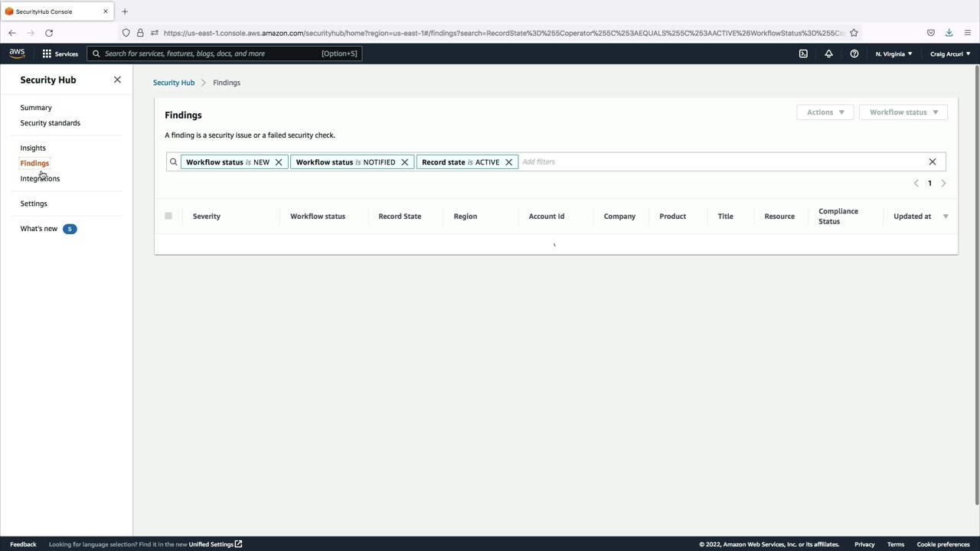Open the Terms footer link
980x551 pixels.
pos(896,545)
